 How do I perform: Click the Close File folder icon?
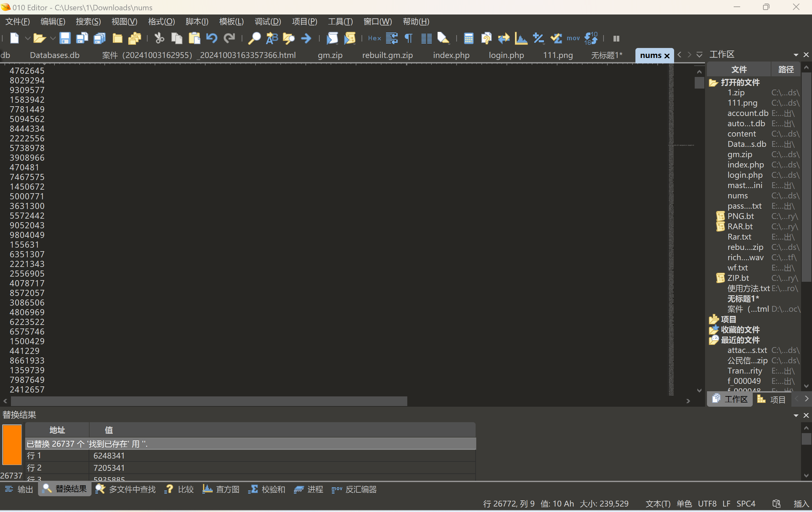(117, 38)
